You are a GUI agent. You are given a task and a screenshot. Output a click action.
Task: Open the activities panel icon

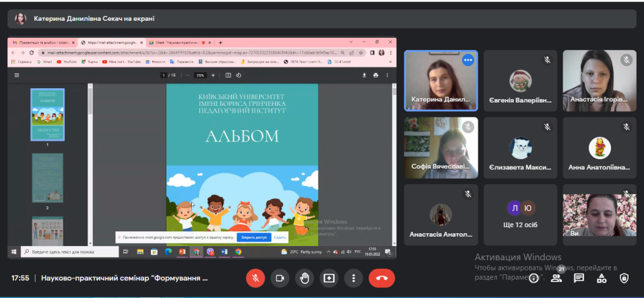pos(602,278)
